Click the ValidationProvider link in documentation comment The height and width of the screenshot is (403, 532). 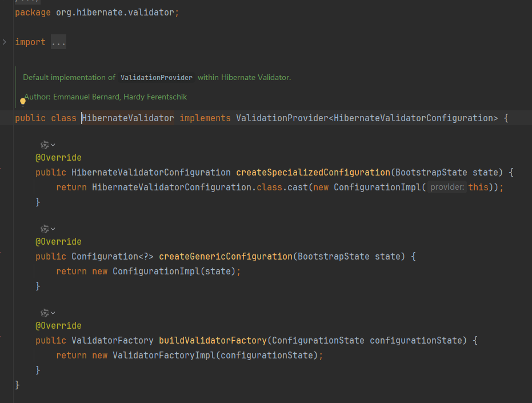(157, 78)
